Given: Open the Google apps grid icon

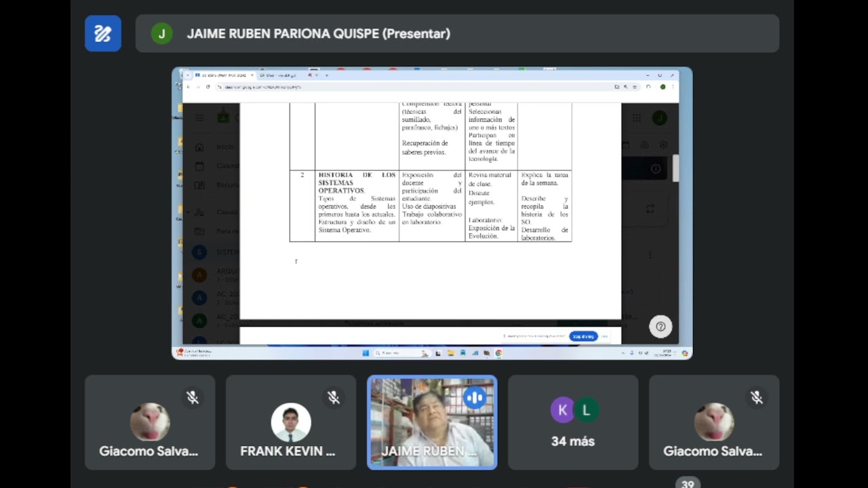Looking at the screenshot, I should (637, 118).
